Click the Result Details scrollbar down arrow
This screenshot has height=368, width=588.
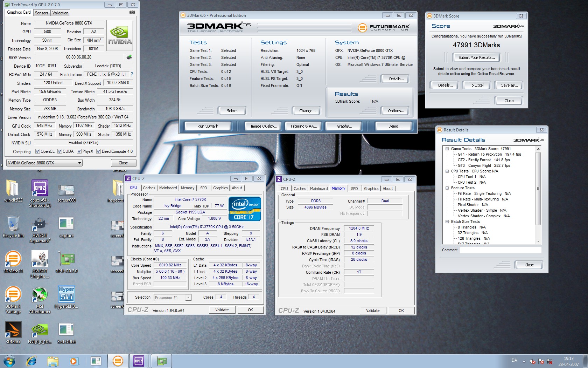538,241
